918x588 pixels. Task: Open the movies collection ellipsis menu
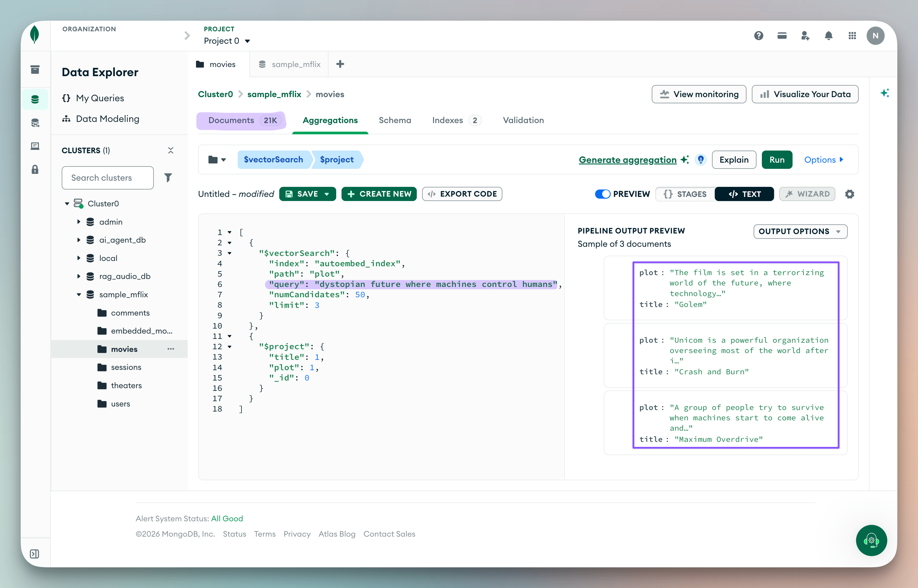(171, 349)
